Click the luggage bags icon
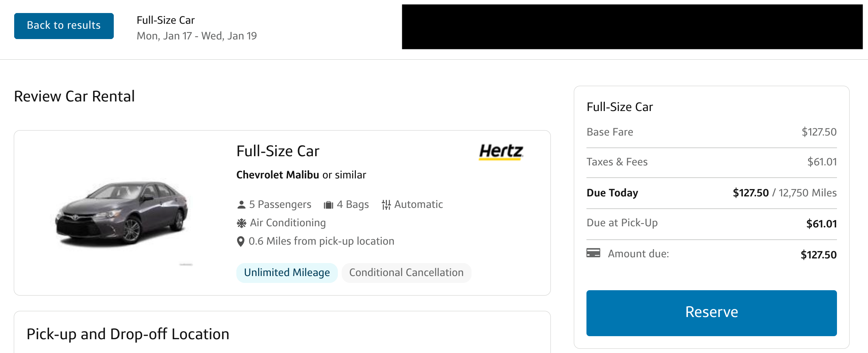Image resolution: width=868 pixels, height=353 pixels. point(328,205)
